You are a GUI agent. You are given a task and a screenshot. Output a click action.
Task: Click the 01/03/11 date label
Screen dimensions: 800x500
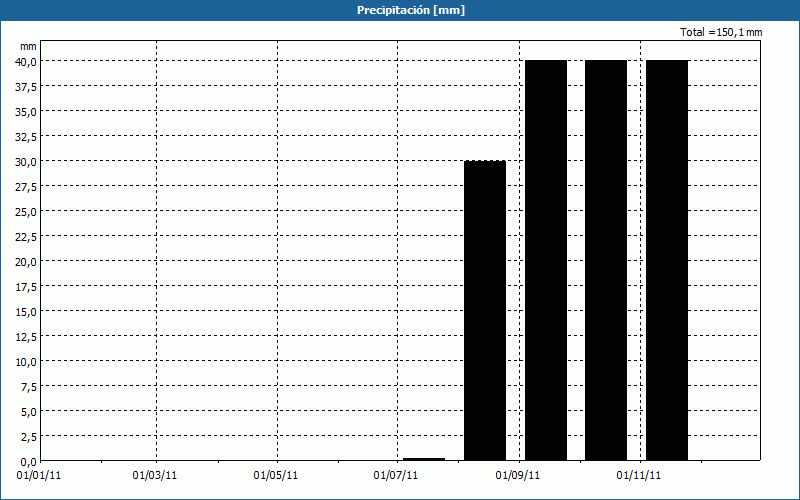coord(155,476)
